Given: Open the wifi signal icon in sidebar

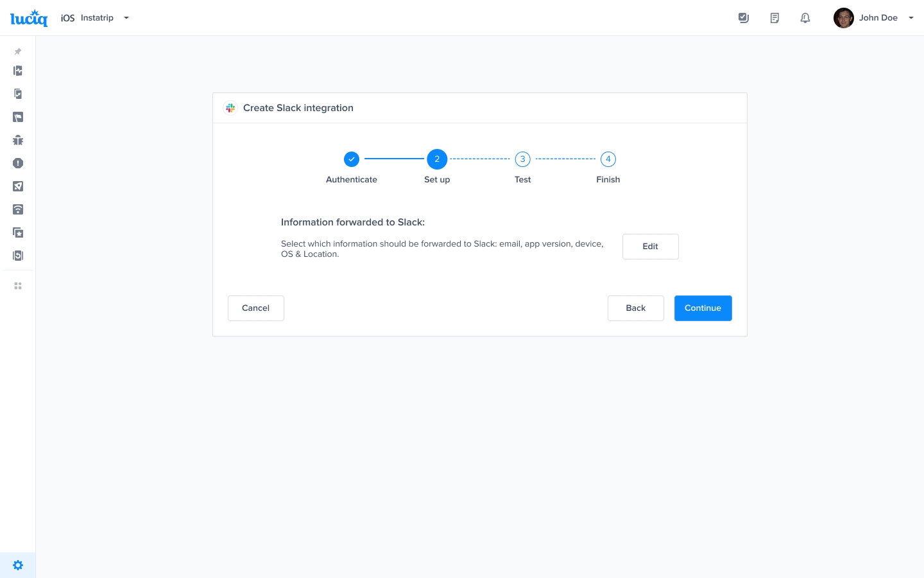Looking at the screenshot, I should [x=18, y=209].
